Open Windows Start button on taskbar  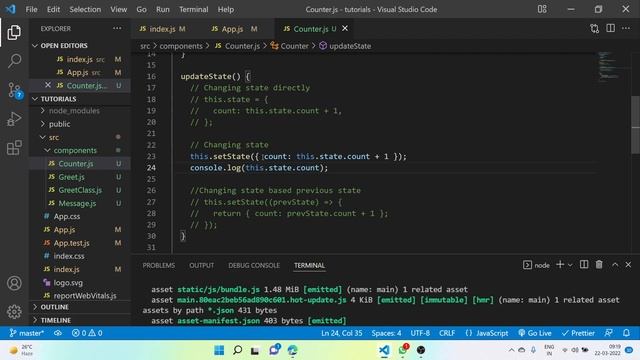219,350
